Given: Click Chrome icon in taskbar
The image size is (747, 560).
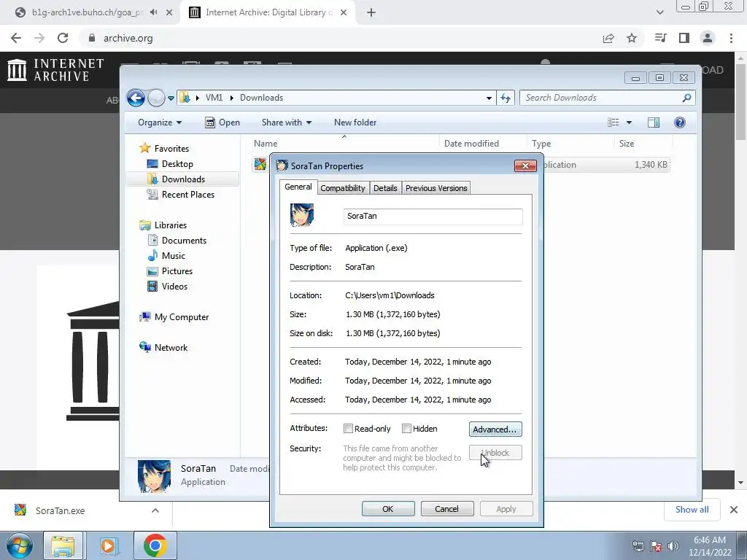Looking at the screenshot, I should 155,545.
